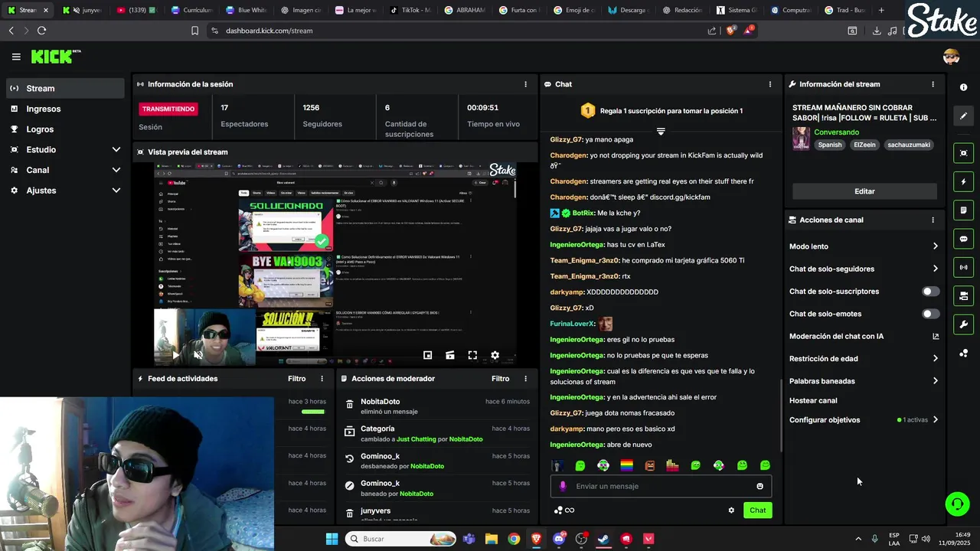The height and width of the screenshot is (551, 980).
Task: Open stream preview settings gear
Action: (495, 355)
